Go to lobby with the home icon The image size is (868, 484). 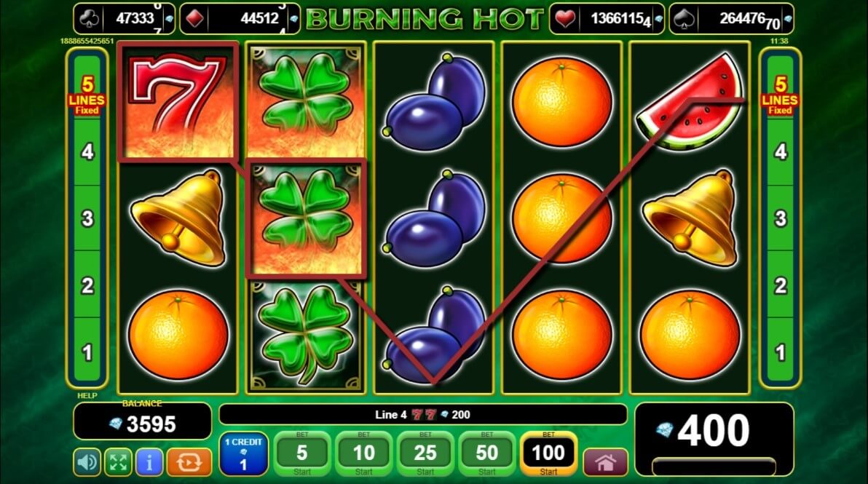[x=605, y=462]
